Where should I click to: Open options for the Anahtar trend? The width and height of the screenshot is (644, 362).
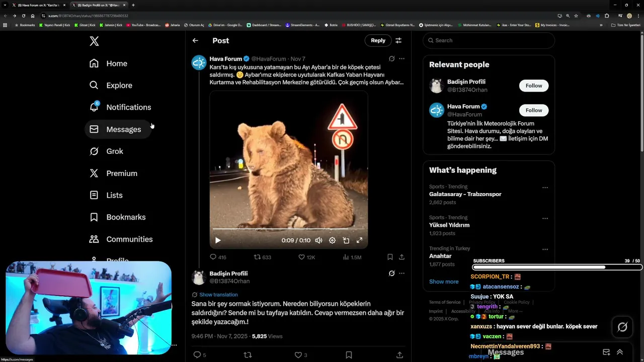(545, 249)
